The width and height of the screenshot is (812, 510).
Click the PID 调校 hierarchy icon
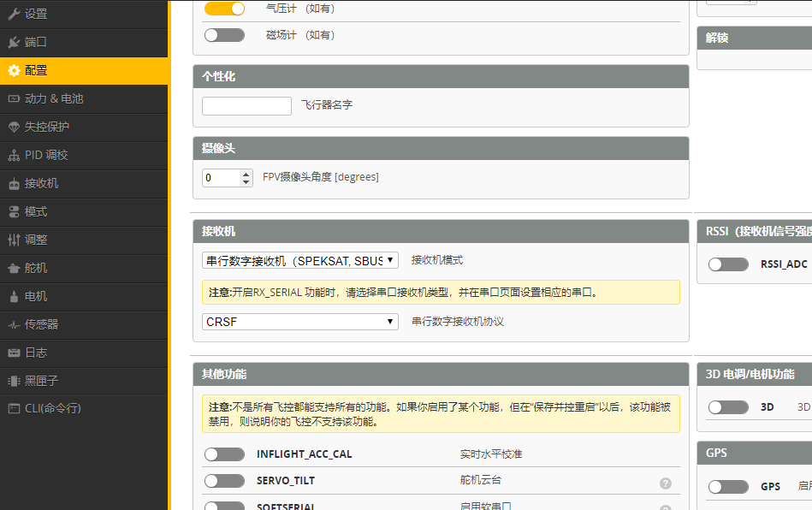14,155
